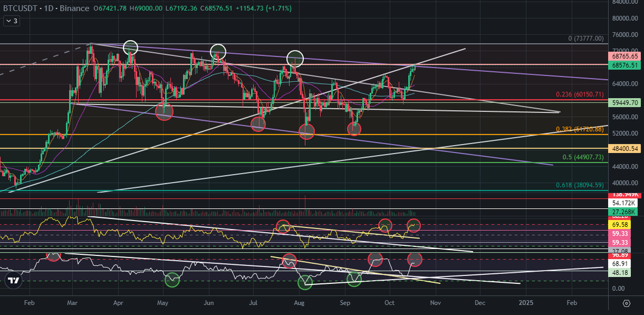
Task: Click the Mar label on time axis
Action: point(72,303)
